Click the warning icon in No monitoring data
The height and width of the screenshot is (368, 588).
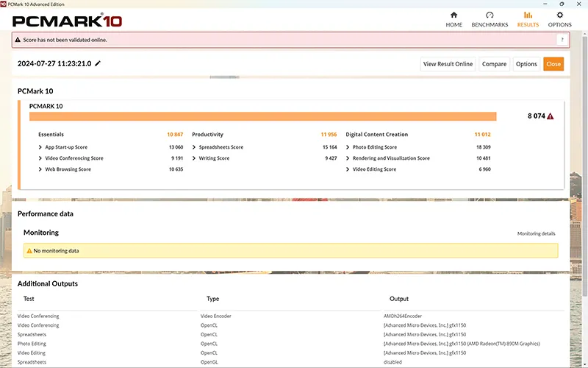click(x=29, y=250)
